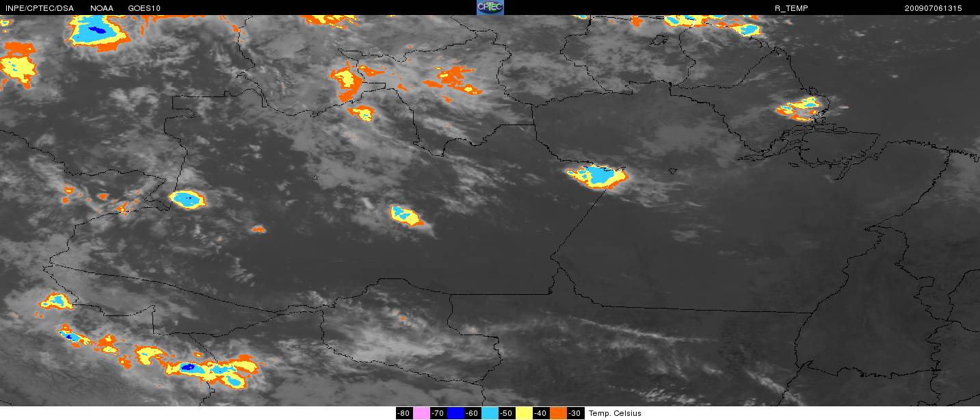Click the -40 legend value
Viewport: 980px width, 420px height.
(541, 413)
